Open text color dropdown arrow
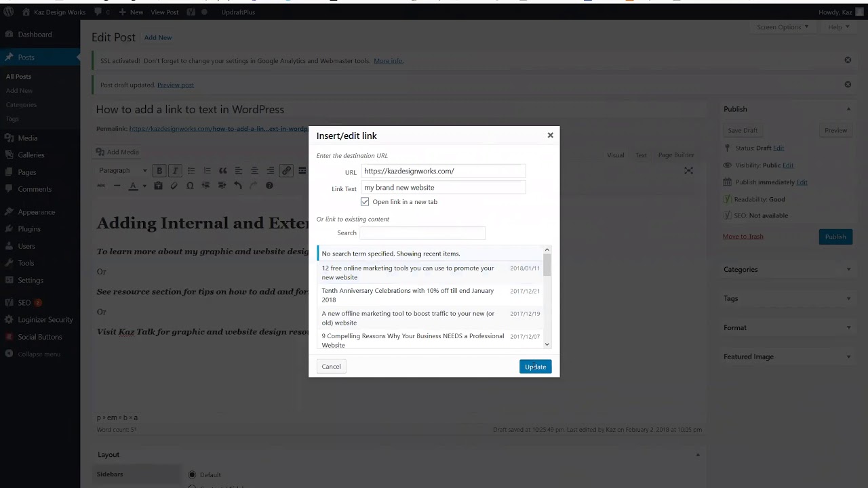Image resolution: width=868 pixels, height=488 pixels. (x=144, y=186)
